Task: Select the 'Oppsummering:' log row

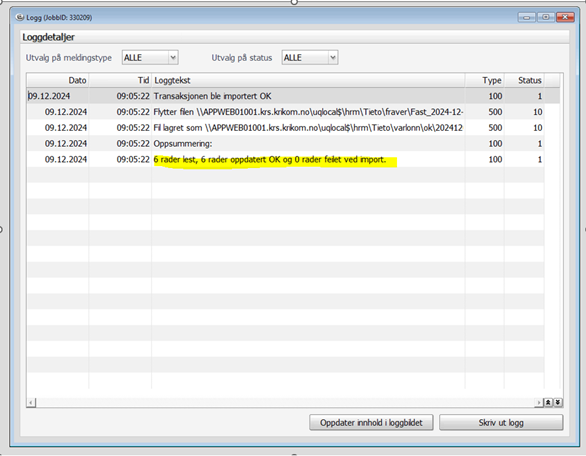Action: coord(286,144)
